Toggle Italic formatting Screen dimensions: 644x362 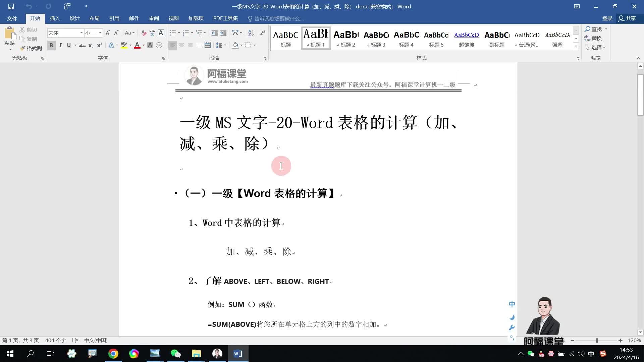60,45
